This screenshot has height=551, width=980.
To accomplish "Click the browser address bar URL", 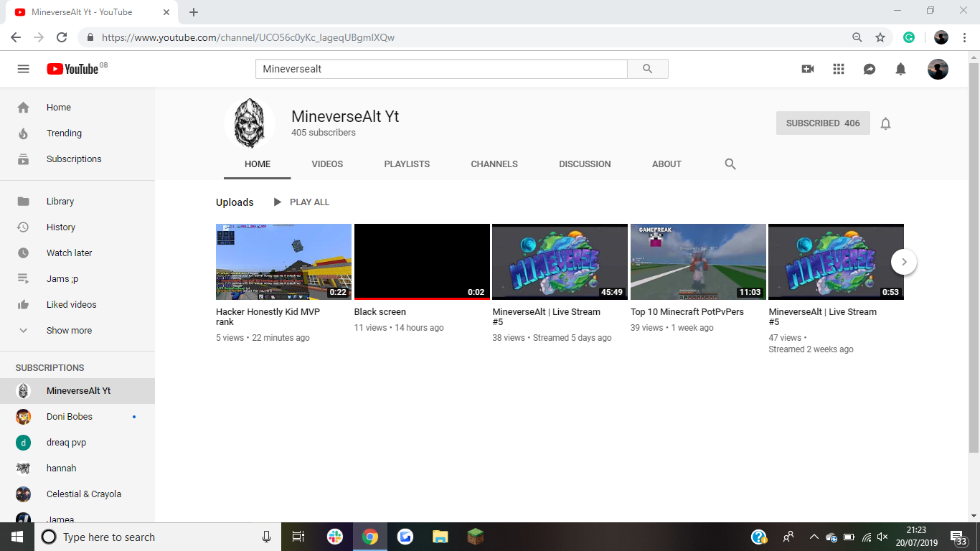I will (248, 37).
